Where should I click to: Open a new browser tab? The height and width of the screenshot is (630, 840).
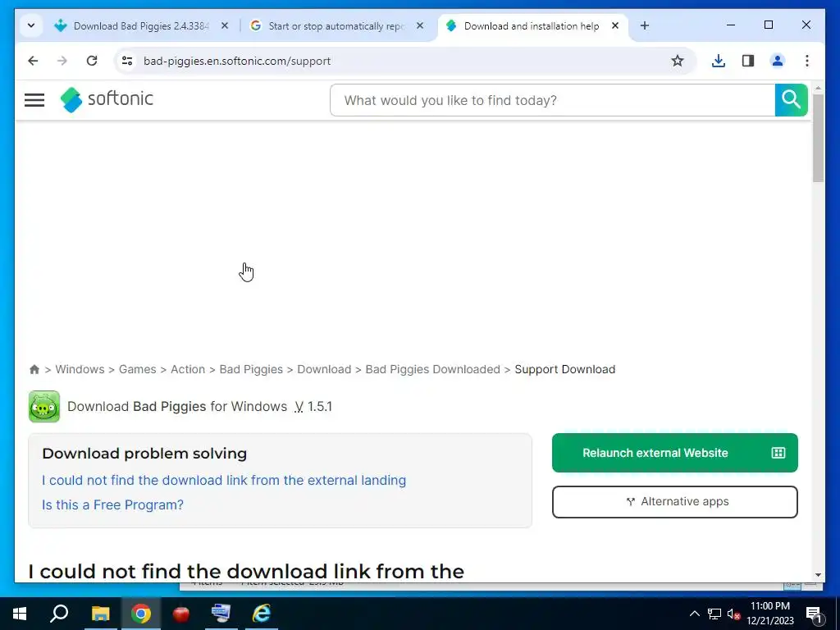(x=645, y=25)
